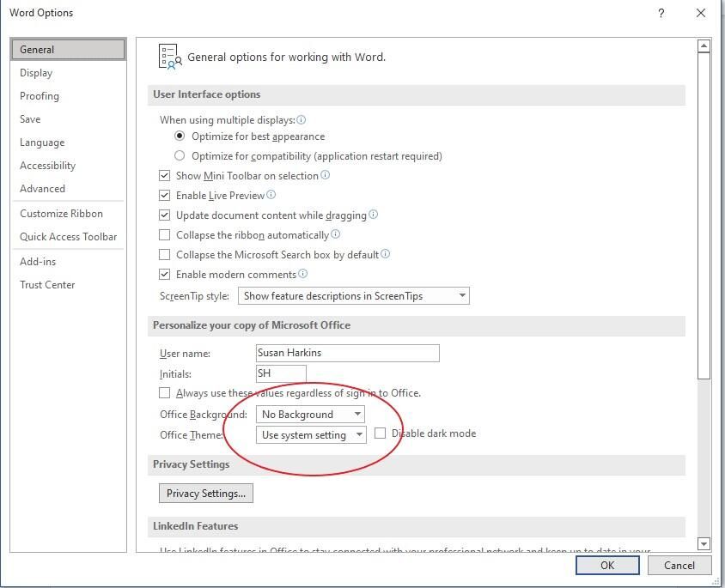725x588 pixels.
Task: Enable the Disable dark mode checkbox
Action: point(381,433)
